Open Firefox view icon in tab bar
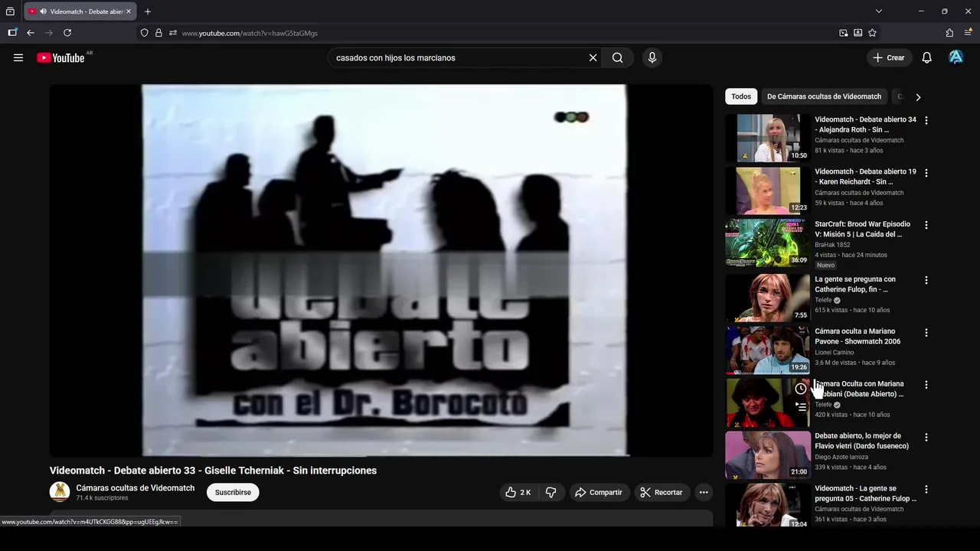The height and width of the screenshot is (551, 980). point(10,11)
